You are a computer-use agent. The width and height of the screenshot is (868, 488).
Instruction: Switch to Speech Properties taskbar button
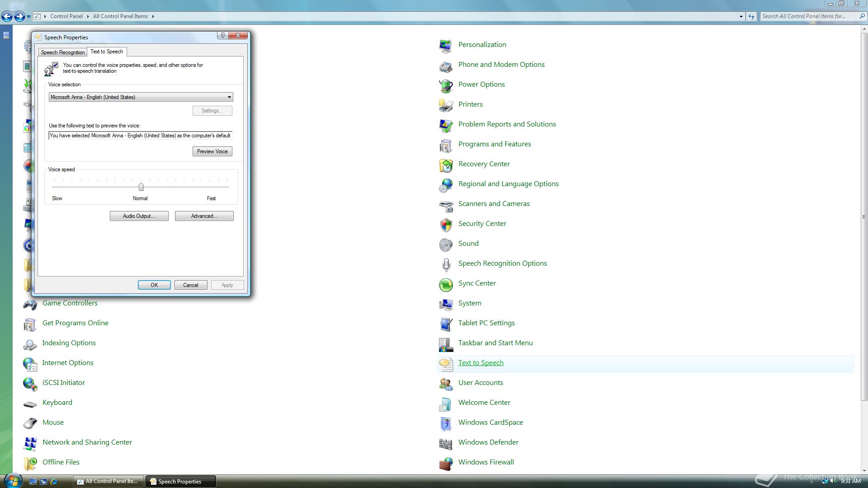pos(180,482)
